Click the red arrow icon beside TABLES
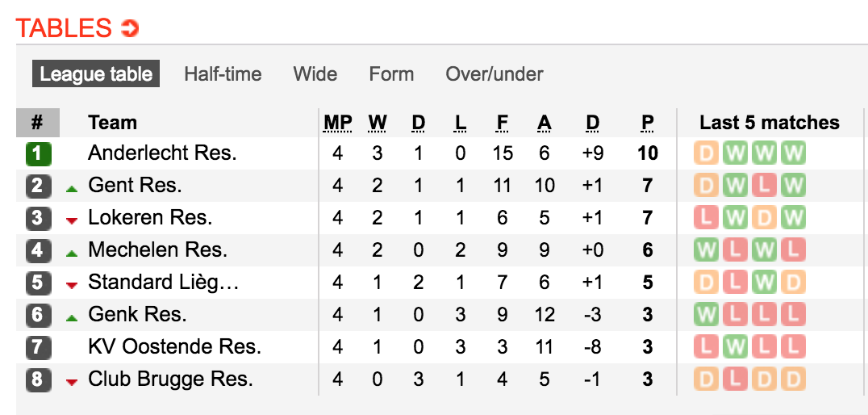This screenshot has width=868, height=415. tap(130, 28)
